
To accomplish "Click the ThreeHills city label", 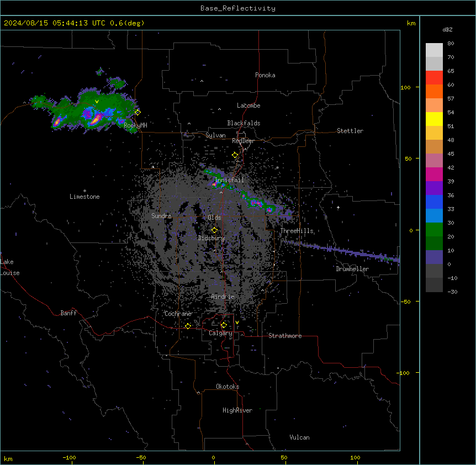I will pos(297,231).
